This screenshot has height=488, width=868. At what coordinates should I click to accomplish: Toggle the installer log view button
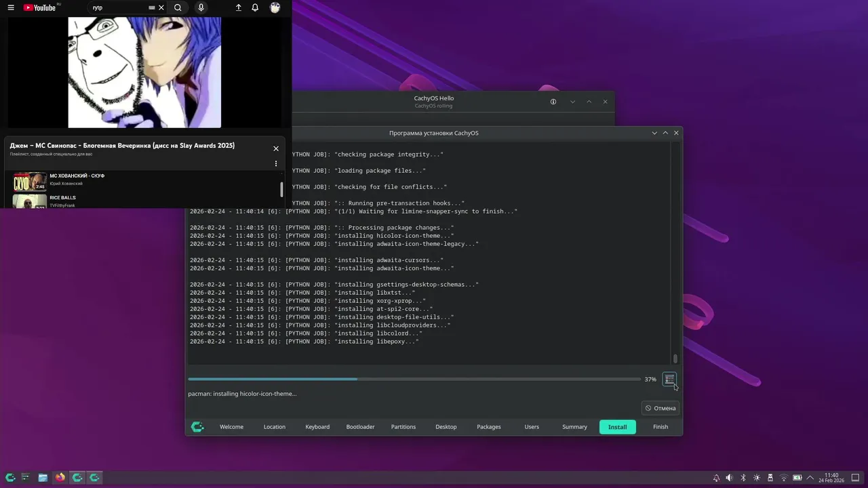pyautogui.click(x=669, y=379)
